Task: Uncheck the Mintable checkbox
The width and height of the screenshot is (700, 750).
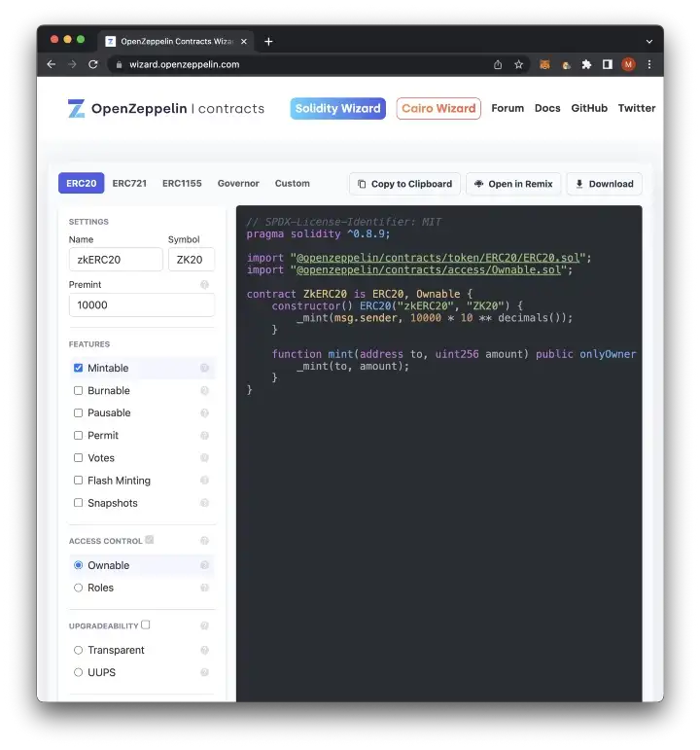Action: click(79, 369)
